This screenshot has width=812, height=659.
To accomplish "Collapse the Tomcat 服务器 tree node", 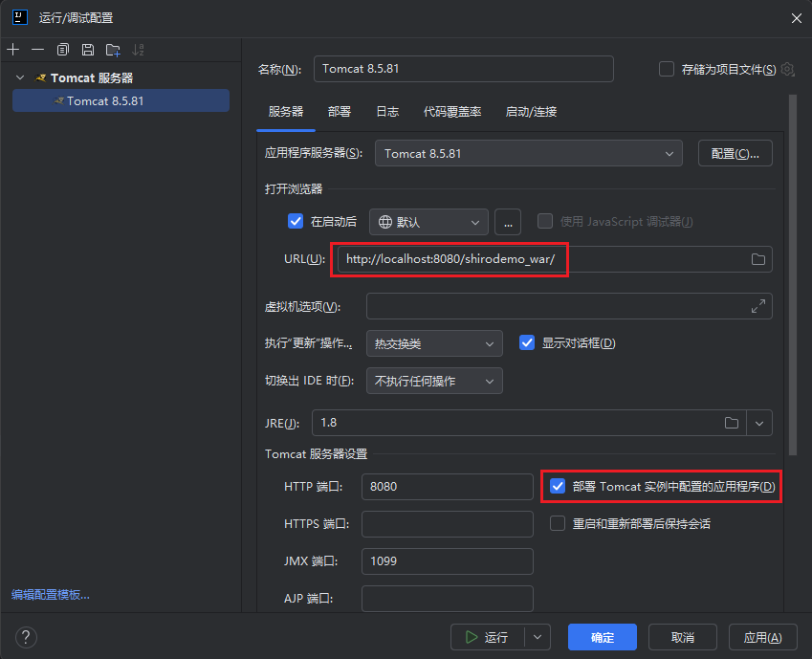I will coord(21,77).
